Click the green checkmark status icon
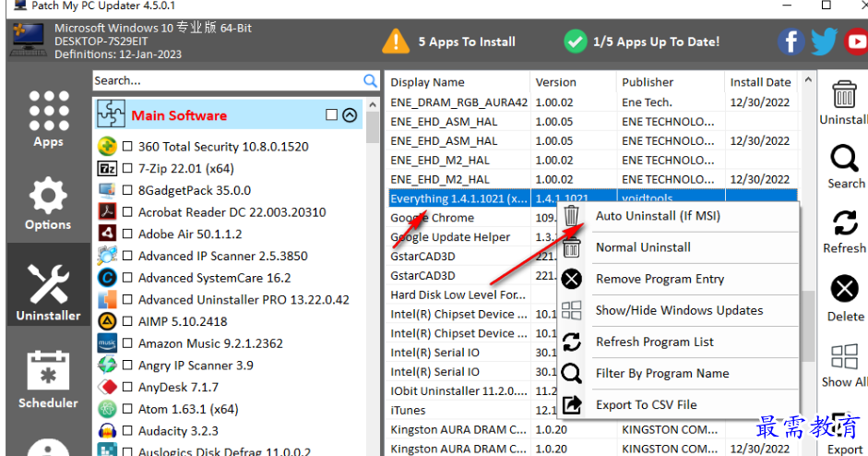Image resolution: width=868 pixels, height=456 pixels. [x=576, y=42]
